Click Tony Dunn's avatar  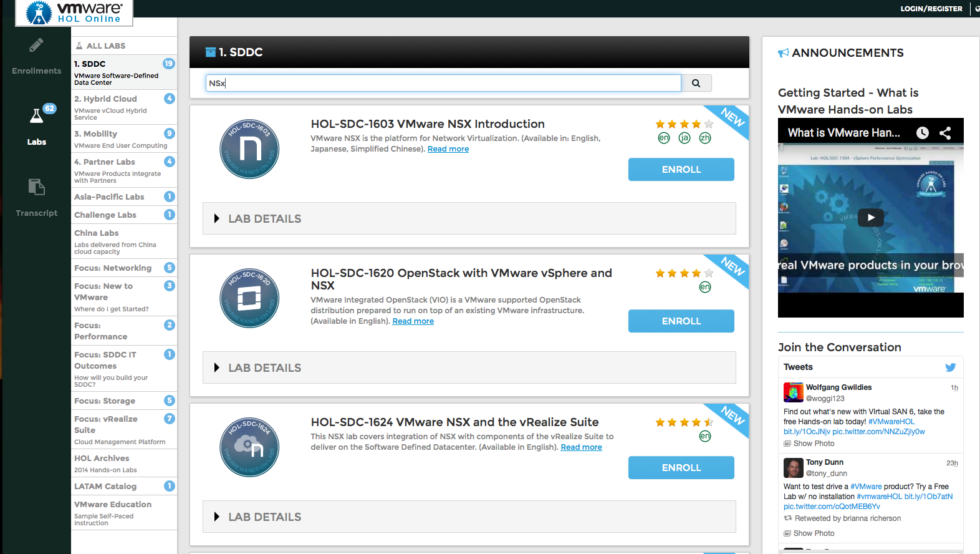pos(794,467)
